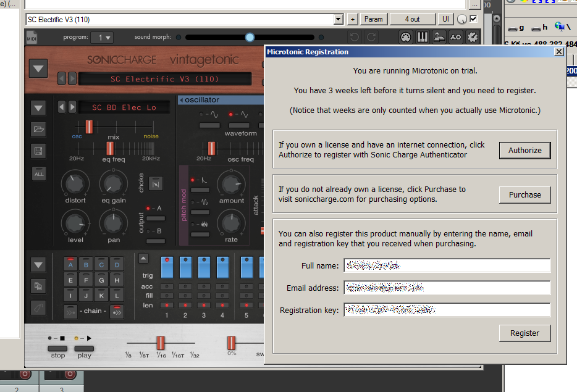This screenshot has height=392, width=577.
Task: Select pattern A button
Action: pyautogui.click(x=70, y=264)
